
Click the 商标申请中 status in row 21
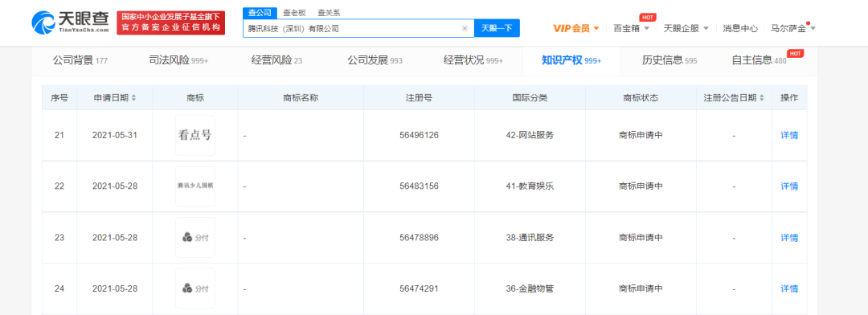click(x=641, y=135)
